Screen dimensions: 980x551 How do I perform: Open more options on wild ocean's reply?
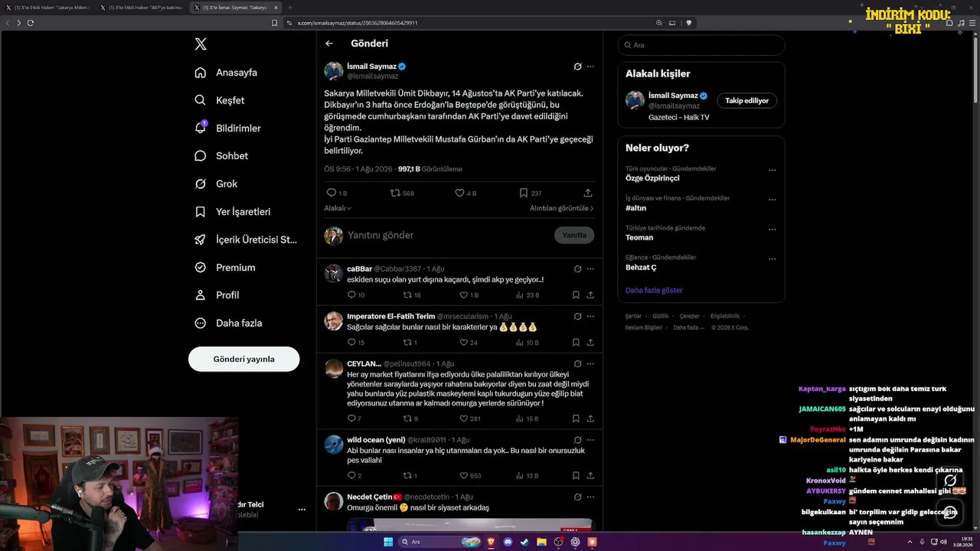pyautogui.click(x=590, y=440)
